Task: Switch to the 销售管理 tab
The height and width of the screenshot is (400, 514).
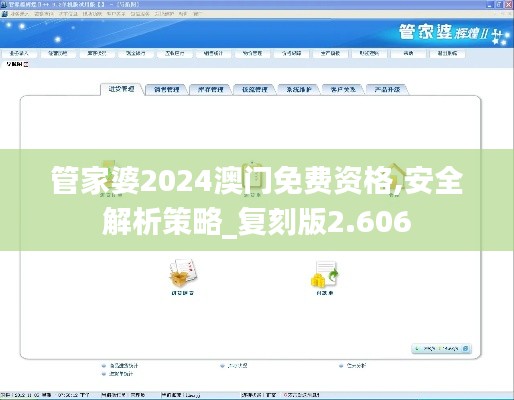Action: 167,89
